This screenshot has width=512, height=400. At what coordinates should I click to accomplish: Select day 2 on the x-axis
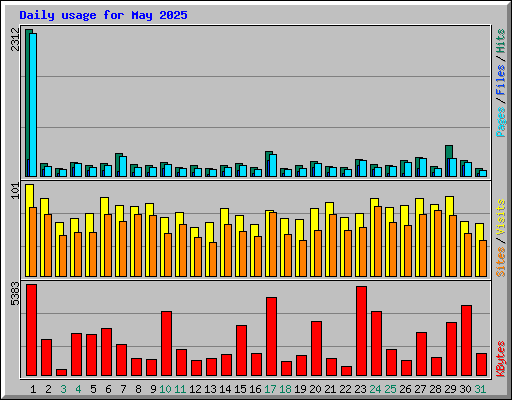tap(48, 389)
